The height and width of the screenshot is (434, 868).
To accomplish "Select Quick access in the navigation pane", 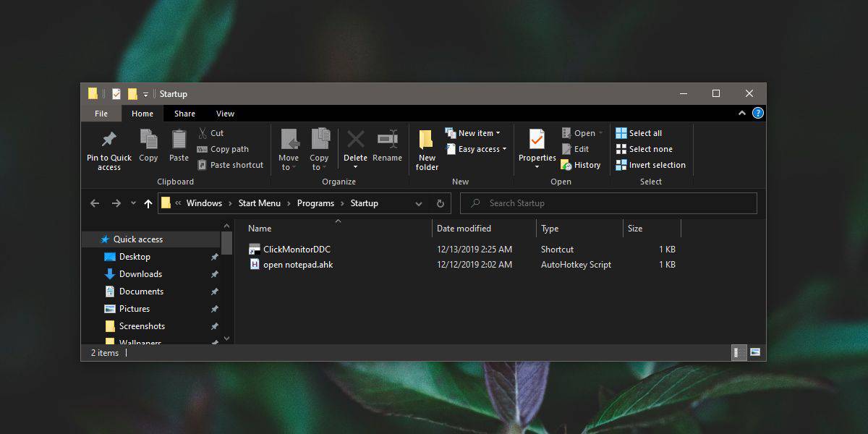I will click(x=137, y=239).
